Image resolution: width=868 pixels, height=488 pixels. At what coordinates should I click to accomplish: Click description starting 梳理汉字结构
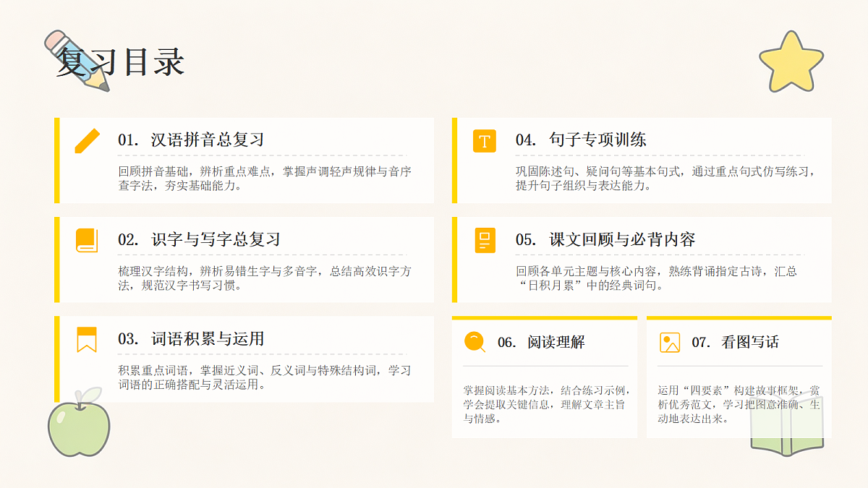(x=265, y=278)
